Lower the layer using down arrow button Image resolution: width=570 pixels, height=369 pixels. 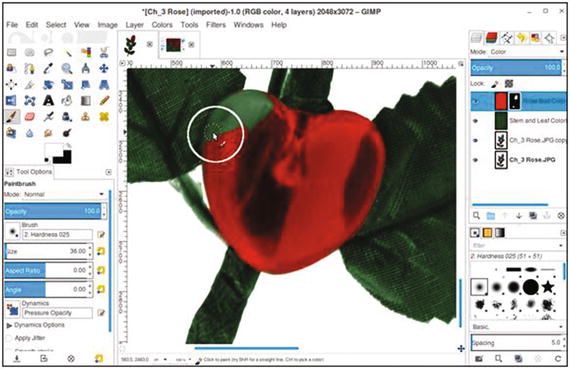[519, 216]
